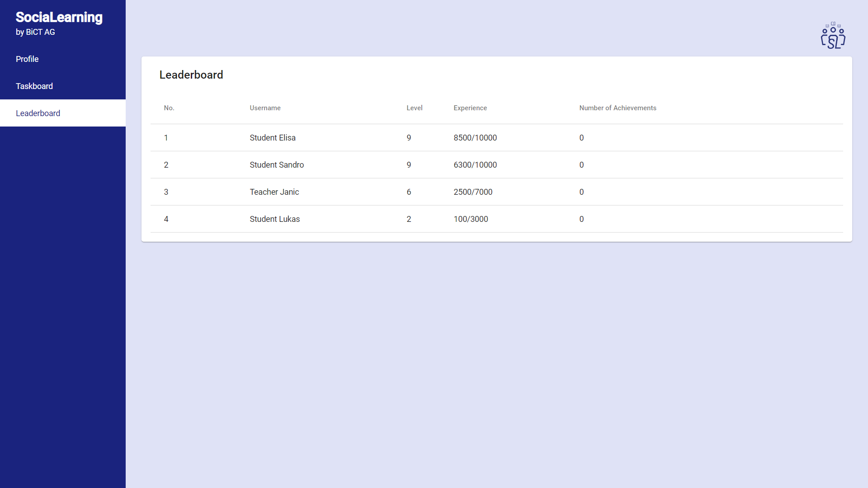The height and width of the screenshot is (488, 868).
Task: Open the Profile menu item
Action: pos(27,59)
